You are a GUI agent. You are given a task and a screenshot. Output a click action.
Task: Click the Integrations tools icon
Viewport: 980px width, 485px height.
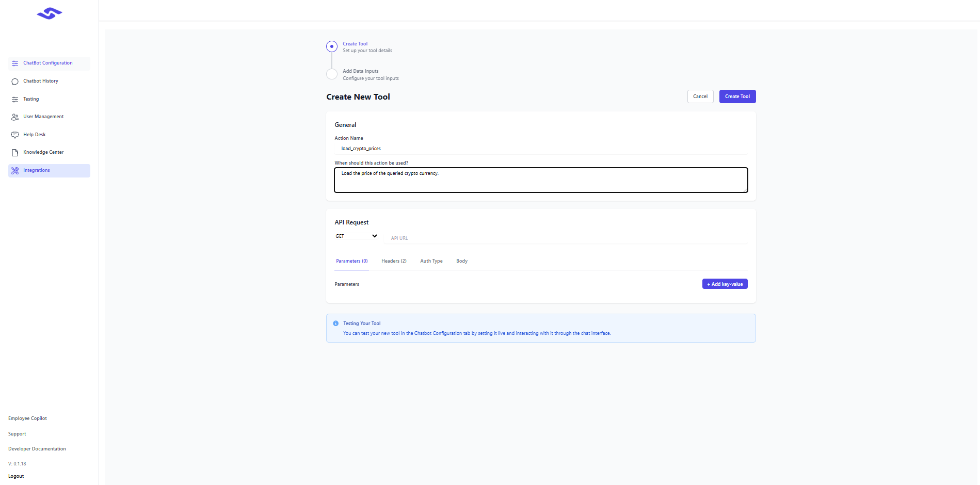coord(15,171)
